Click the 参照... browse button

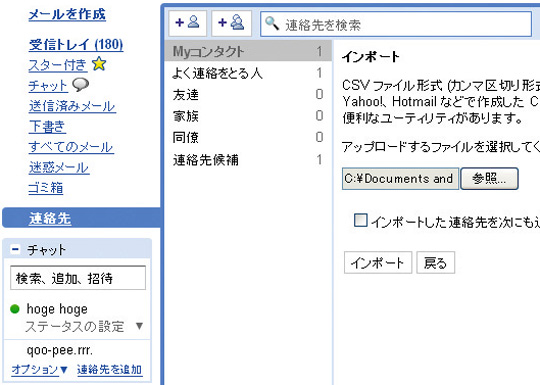(x=489, y=178)
